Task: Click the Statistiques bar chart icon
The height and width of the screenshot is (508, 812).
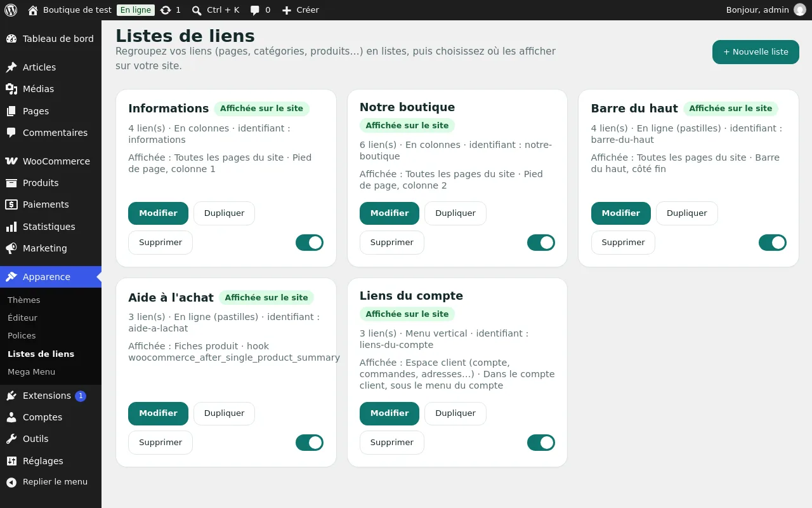Action: tap(11, 227)
